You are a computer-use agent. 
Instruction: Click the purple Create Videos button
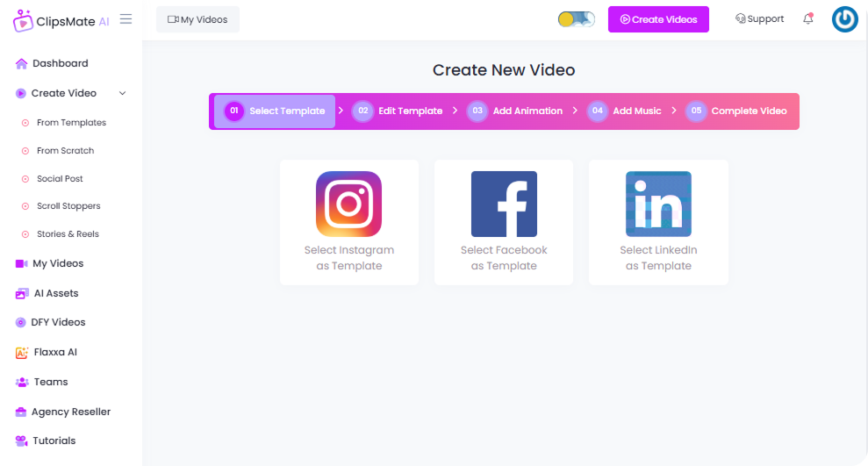[658, 19]
